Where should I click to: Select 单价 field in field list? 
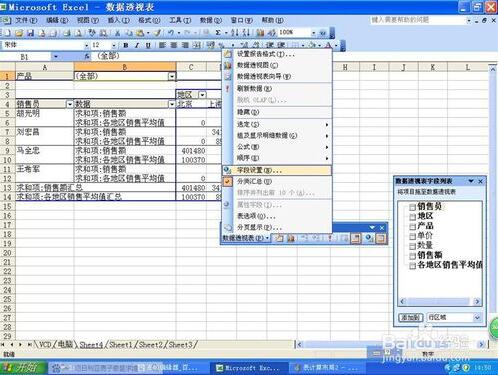pos(425,235)
